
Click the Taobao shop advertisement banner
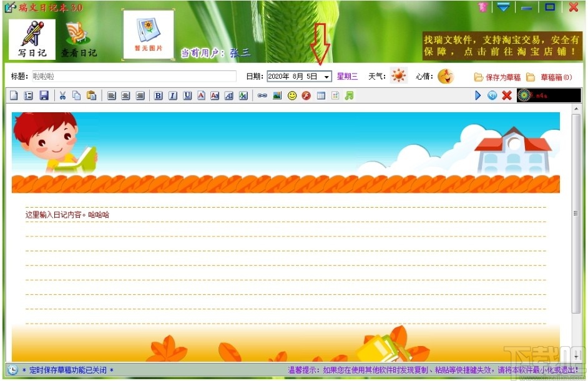click(502, 46)
